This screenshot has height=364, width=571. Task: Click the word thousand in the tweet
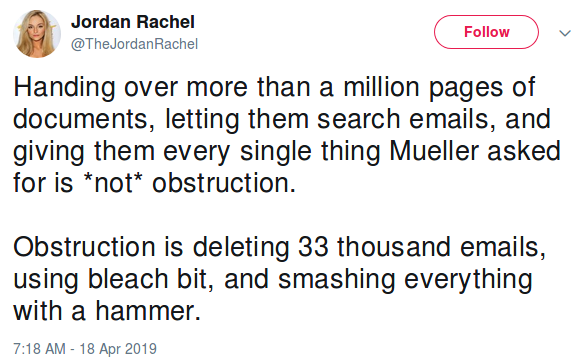point(394,247)
